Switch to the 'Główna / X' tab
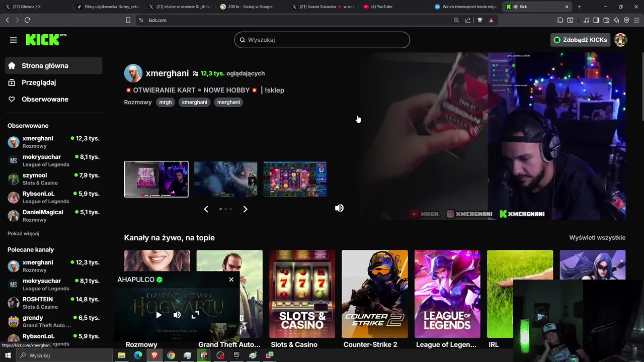The image size is (644, 362). 35,7
